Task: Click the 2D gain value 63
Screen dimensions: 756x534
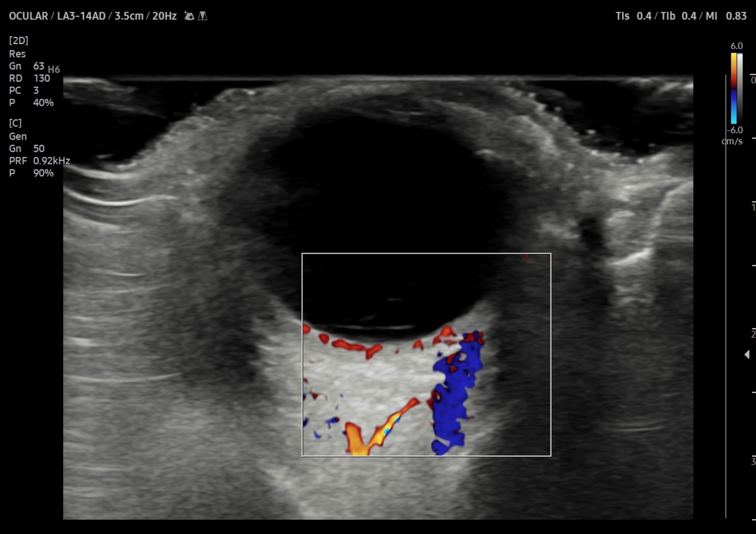Action: (x=39, y=66)
